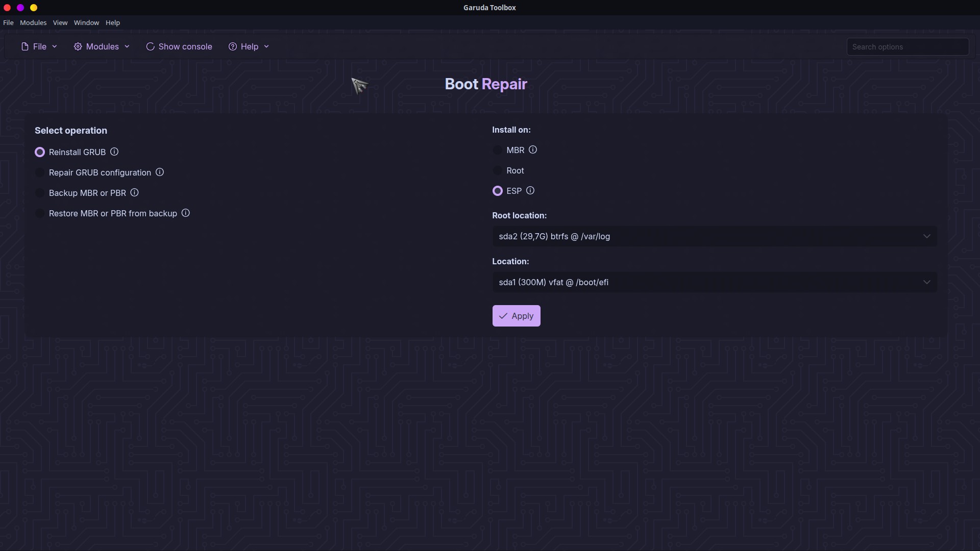980x551 pixels.
Task: Click the magenta window control button
Action: point(20,8)
